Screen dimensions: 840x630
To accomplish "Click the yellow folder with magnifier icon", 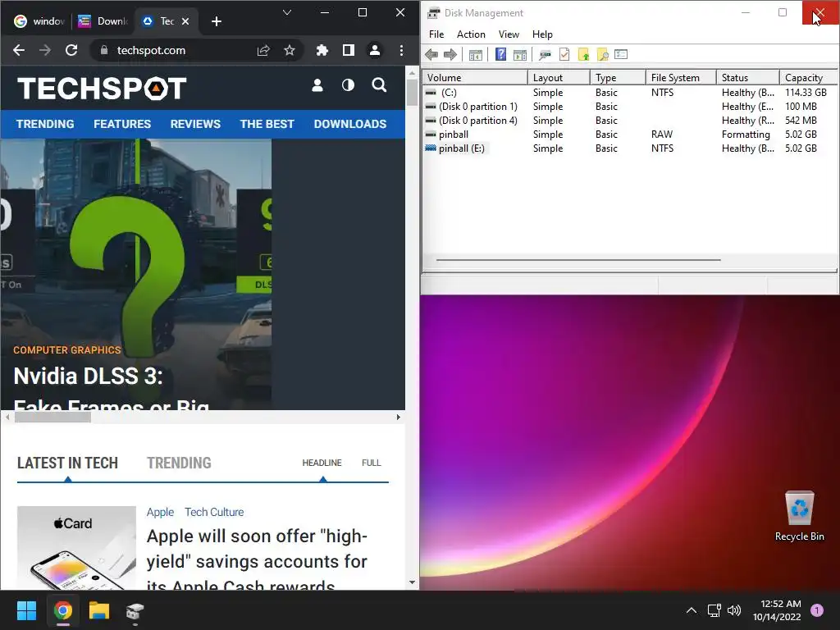I will (x=603, y=54).
